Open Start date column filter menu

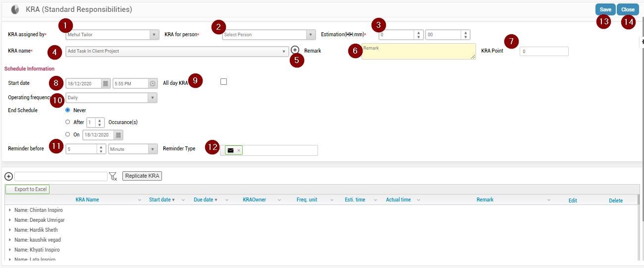tap(183, 200)
